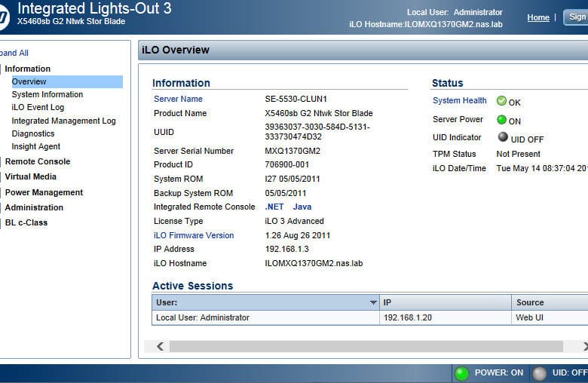Image resolution: width=588 pixels, height=383 pixels.
Task: Expand Power Management menu
Action: 44,192
